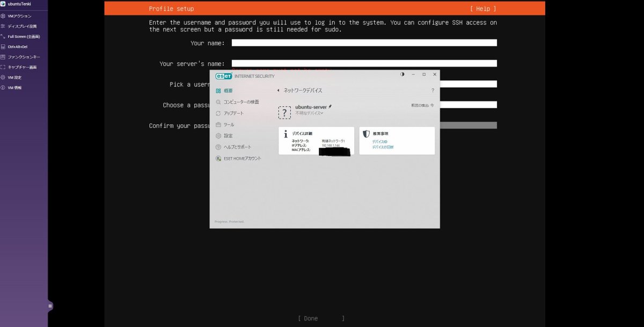This screenshot has width=644, height=327.
Task: Click the shield icon in 推奨事項 card
Action: point(366,134)
